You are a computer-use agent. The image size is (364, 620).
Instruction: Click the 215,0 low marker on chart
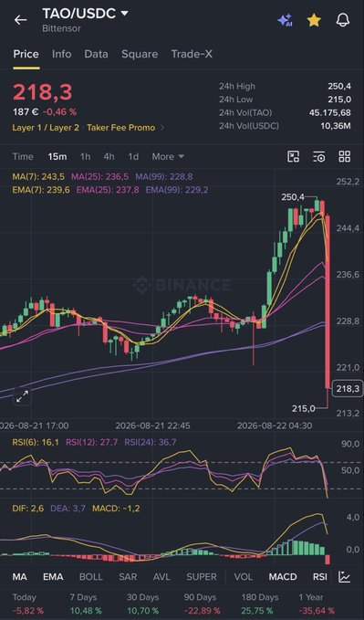(x=304, y=408)
